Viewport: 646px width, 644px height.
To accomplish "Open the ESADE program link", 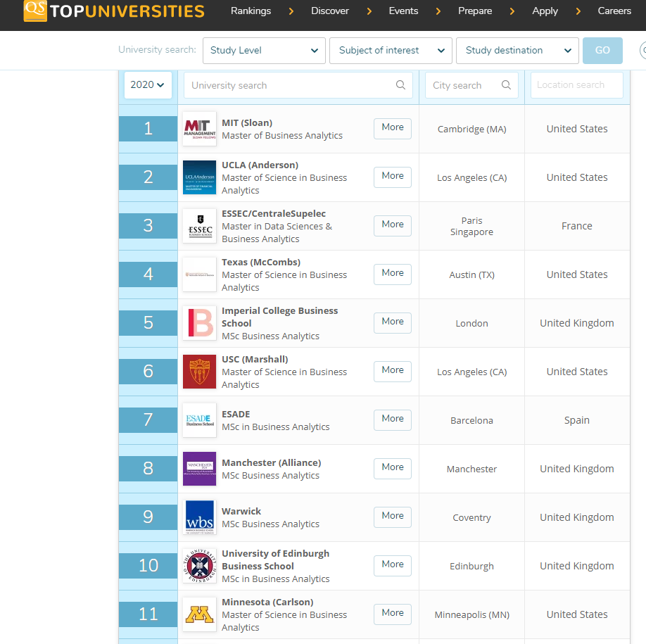I will coord(236,414).
